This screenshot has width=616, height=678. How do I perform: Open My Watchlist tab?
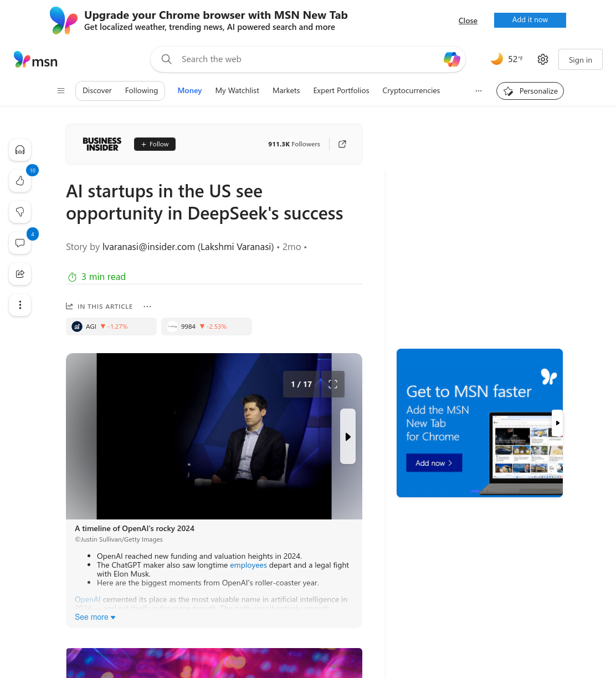point(237,90)
